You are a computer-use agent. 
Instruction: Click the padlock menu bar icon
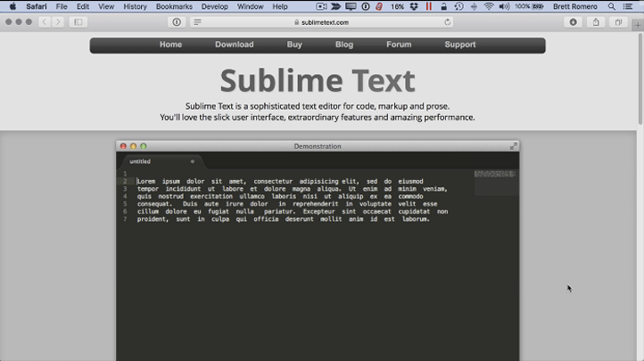tap(443, 6)
